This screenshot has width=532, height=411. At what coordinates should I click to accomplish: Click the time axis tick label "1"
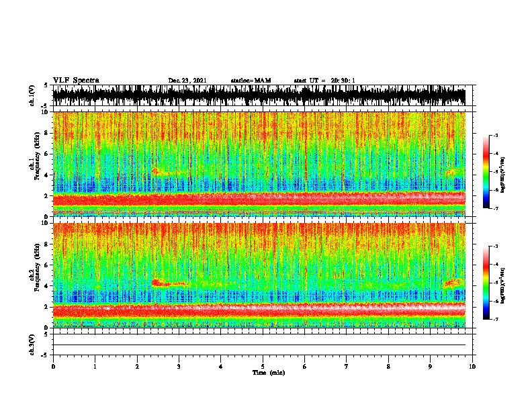(95, 367)
